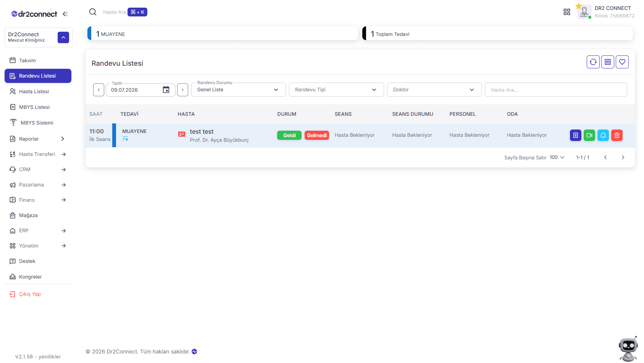Mark patient as Gelmedi
The height and width of the screenshot is (363, 644).
point(317,135)
